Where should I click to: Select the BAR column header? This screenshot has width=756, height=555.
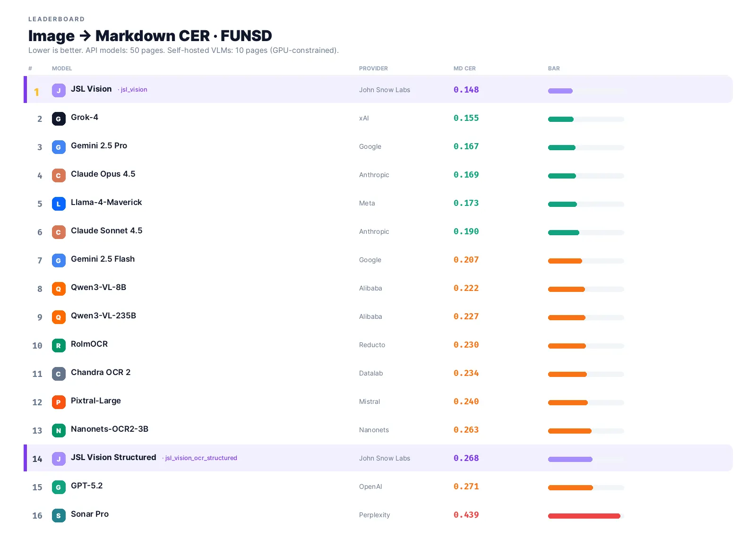554,68
